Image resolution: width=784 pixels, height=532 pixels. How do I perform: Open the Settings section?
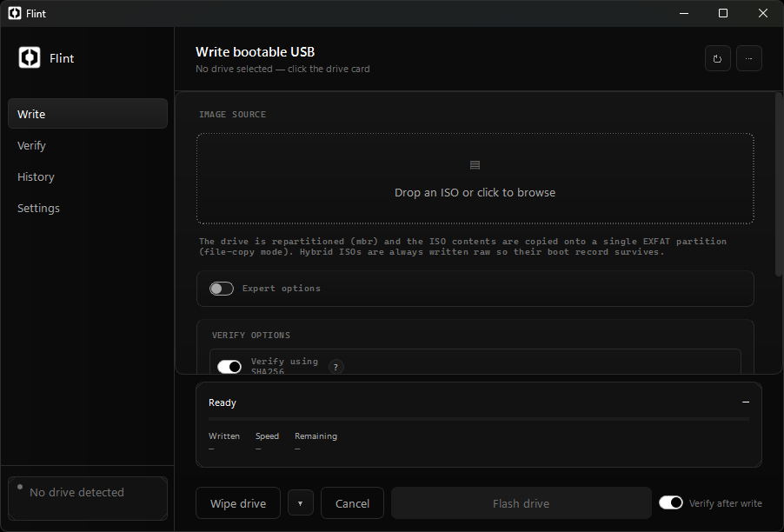click(88, 208)
